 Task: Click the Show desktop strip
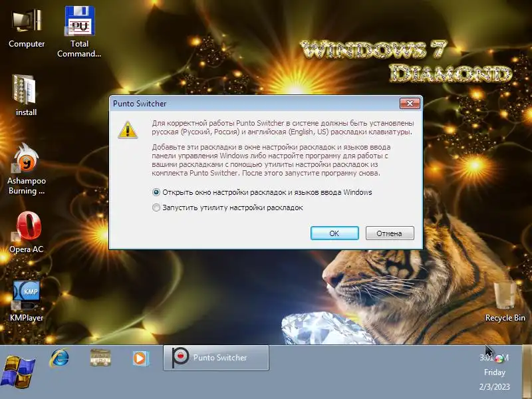pos(527,372)
